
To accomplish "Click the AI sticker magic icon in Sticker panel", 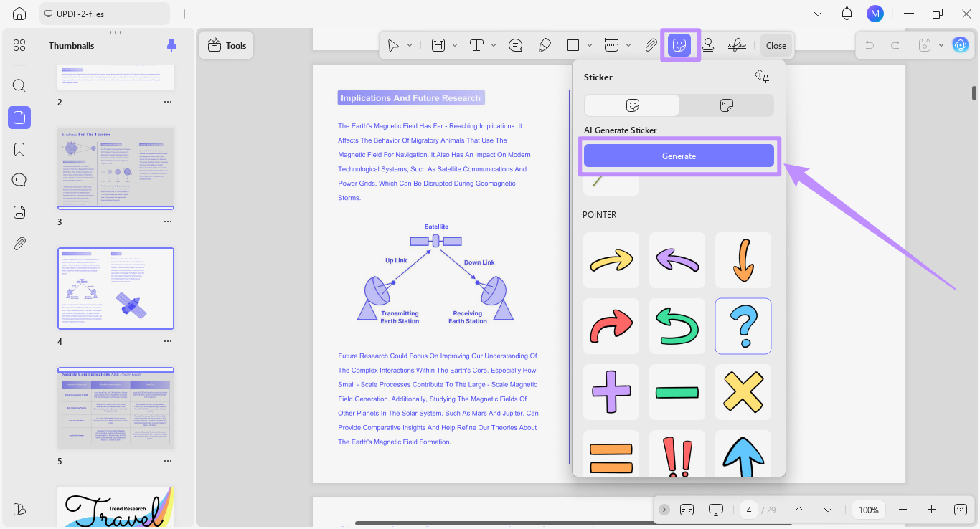I will point(762,77).
